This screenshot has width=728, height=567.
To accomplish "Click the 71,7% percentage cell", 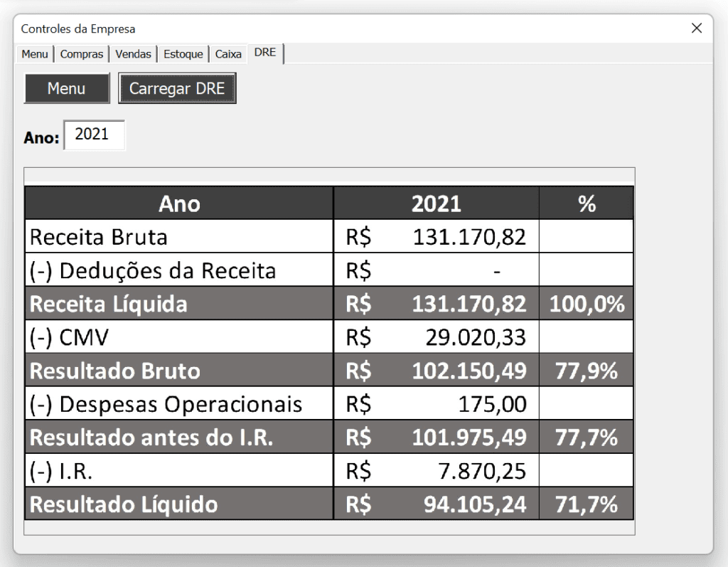I will 587,504.
